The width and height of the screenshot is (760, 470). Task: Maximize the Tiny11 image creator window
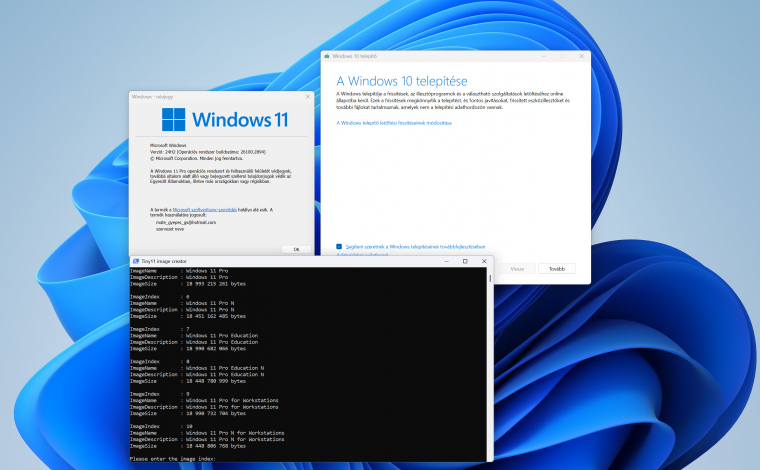click(x=465, y=261)
